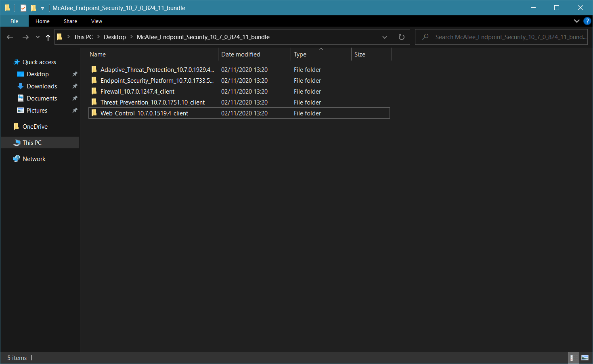The width and height of the screenshot is (593, 364).
Task: Switch to Details view in status bar
Action: tap(572, 358)
